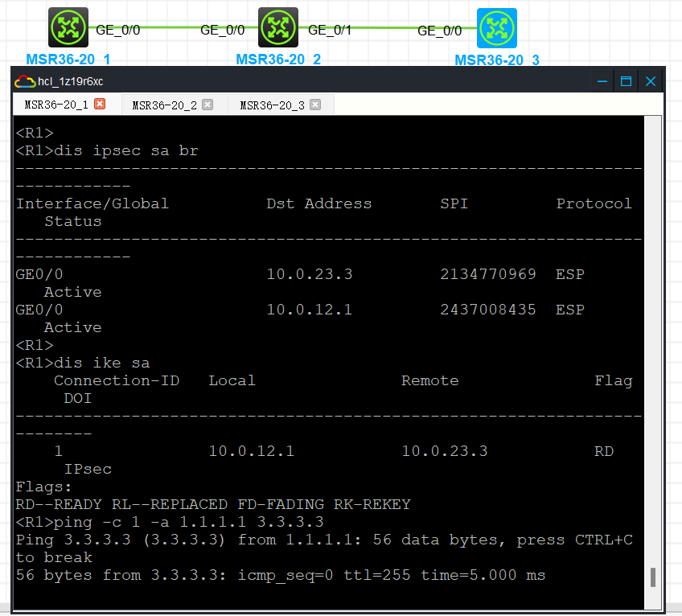Click the RD flag value in ike sa
Image resolution: width=682 pixels, height=616 pixels.
[604, 451]
